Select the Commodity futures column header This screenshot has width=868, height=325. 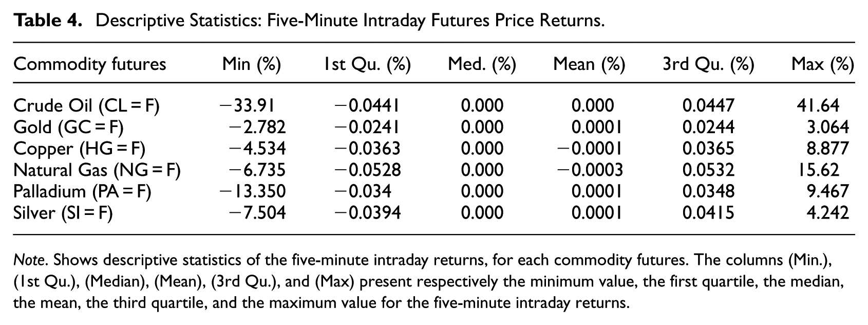(90, 64)
